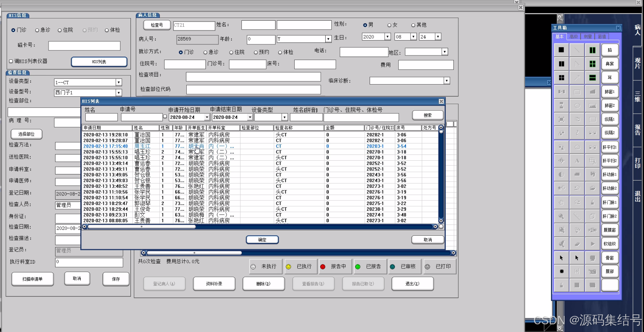
Task: Select the eraser tool in toolbox
Action: (x=577, y=244)
